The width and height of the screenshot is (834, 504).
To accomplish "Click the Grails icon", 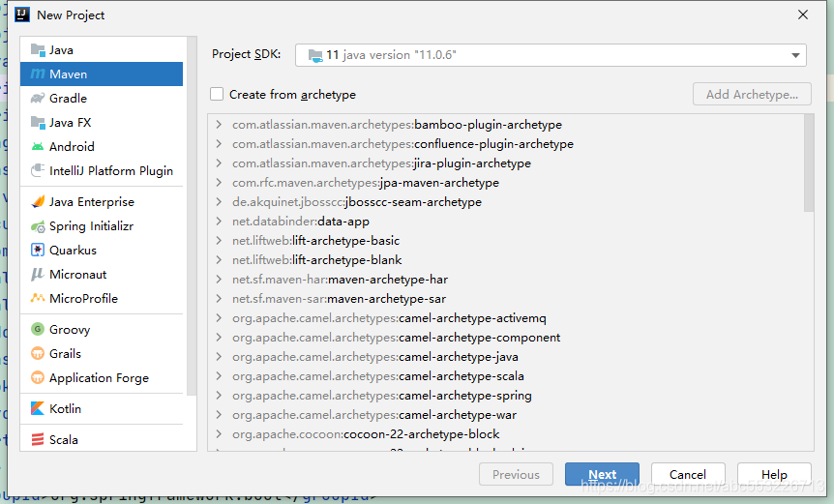I will coord(38,353).
